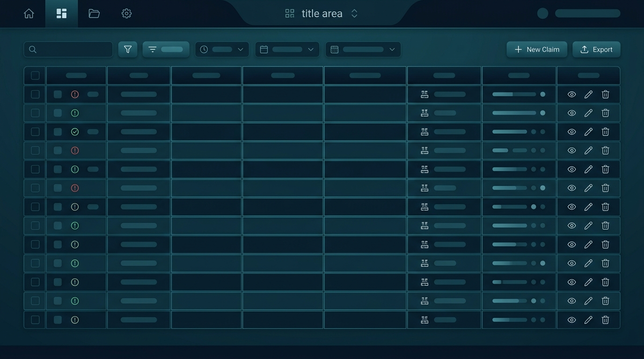Click the trash icon in the third row
This screenshot has height=359, width=644.
click(605, 132)
